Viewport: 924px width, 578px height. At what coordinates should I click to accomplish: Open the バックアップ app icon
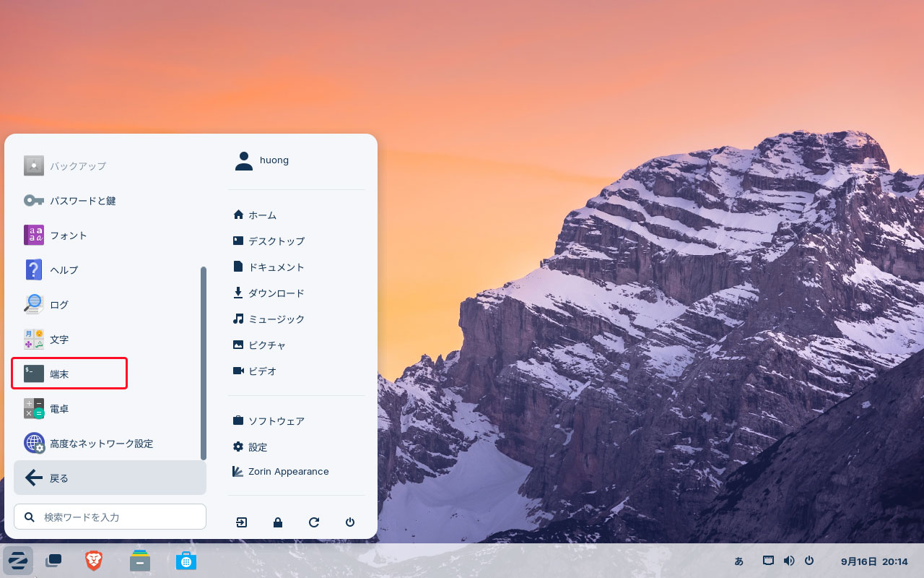34,166
